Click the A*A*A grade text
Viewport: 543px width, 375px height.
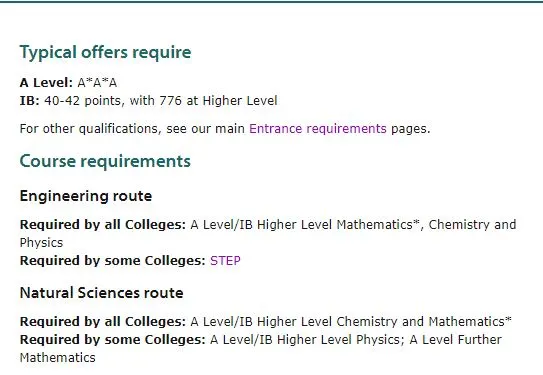(97, 83)
